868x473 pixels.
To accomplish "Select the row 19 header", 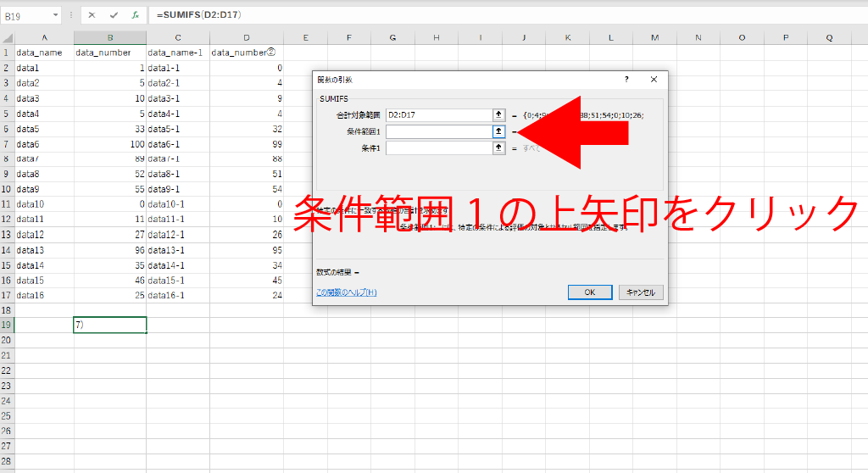I will tap(7, 325).
